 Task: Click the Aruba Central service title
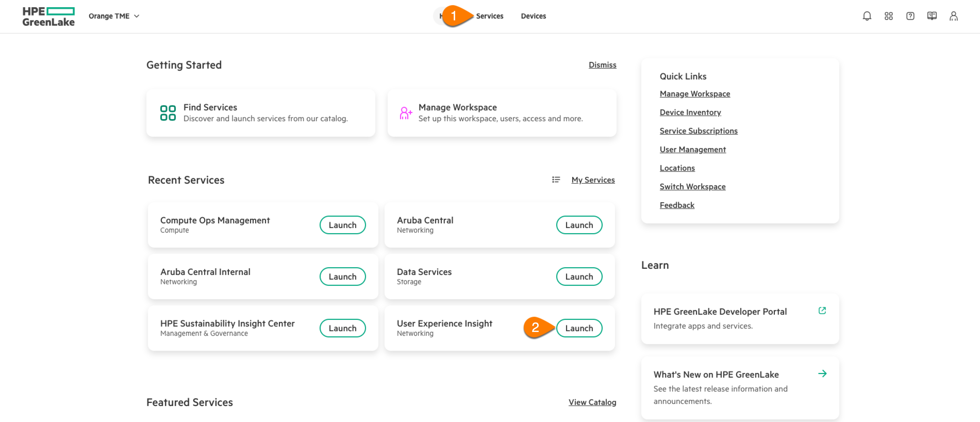[425, 220]
